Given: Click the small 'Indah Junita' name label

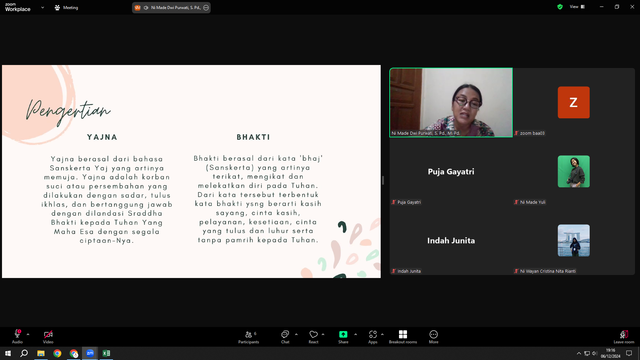Looking at the screenshot, I should click(x=409, y=271).
